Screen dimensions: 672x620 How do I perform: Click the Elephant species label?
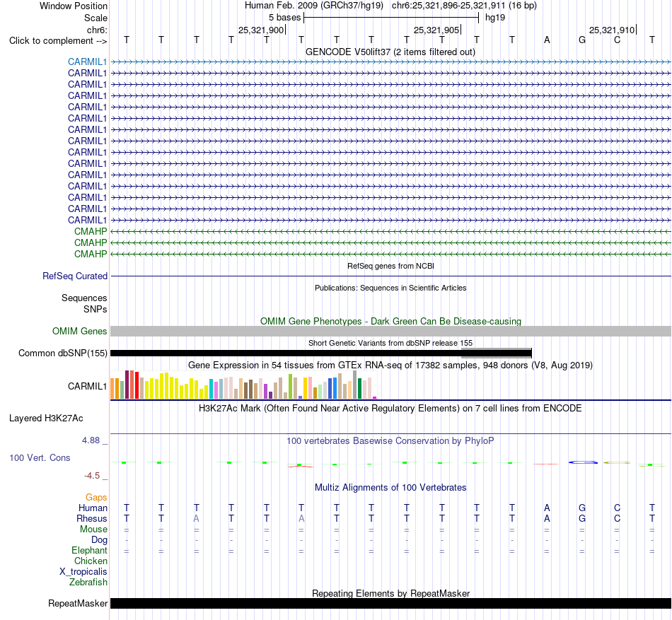tap(89, 550)
